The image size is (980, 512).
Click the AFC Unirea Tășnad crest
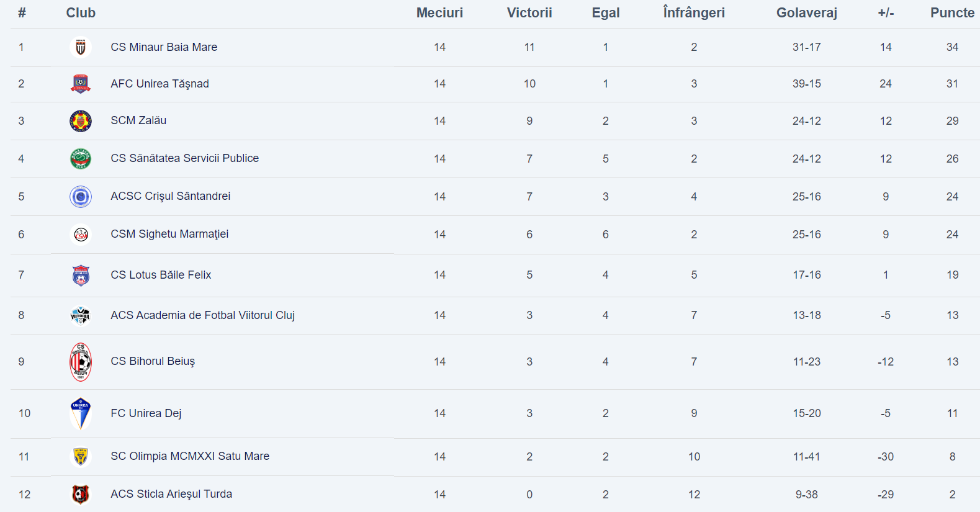[x=81, y=84]
